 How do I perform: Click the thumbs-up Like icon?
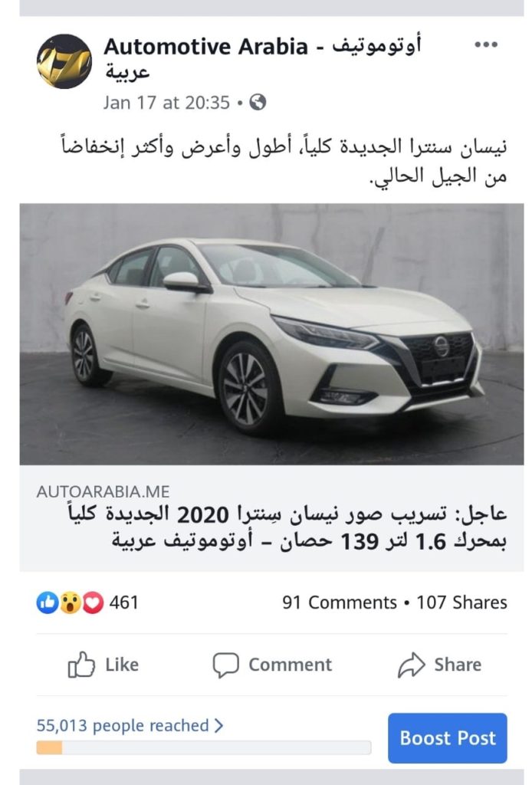(x=81, y=665)
